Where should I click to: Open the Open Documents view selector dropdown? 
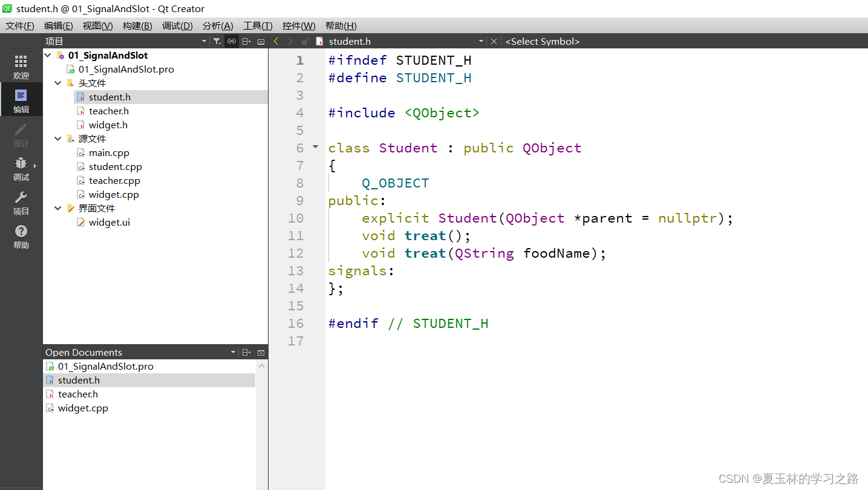(x=233, y=352)
